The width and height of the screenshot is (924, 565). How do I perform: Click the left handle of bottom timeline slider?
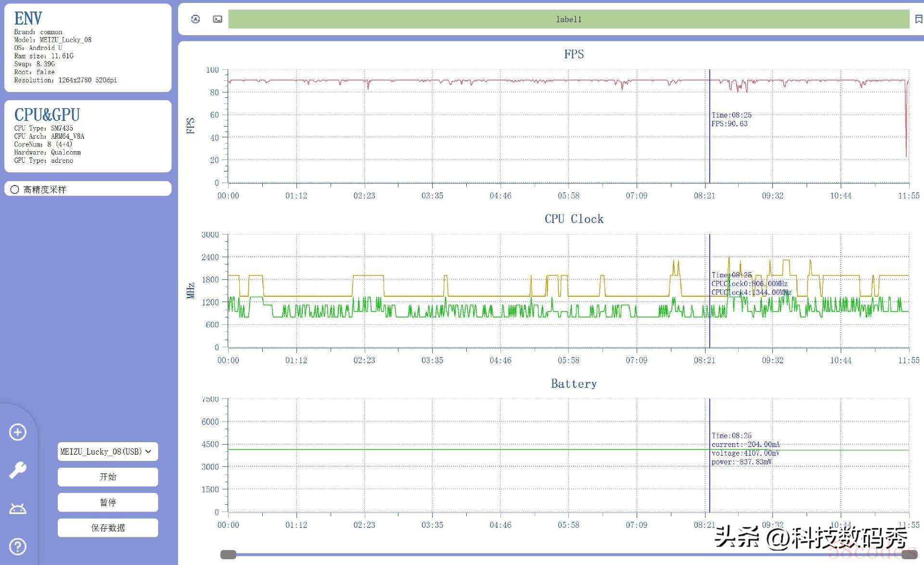click(x=228, y=554)
